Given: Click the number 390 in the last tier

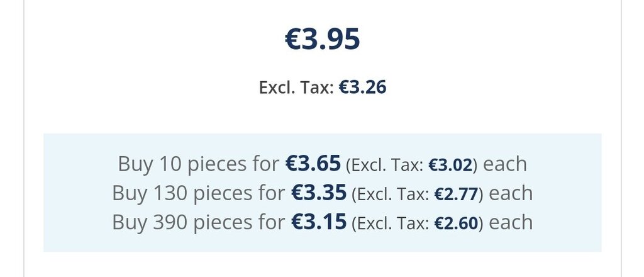Looking at the screenshot, I should coord(165,222).
